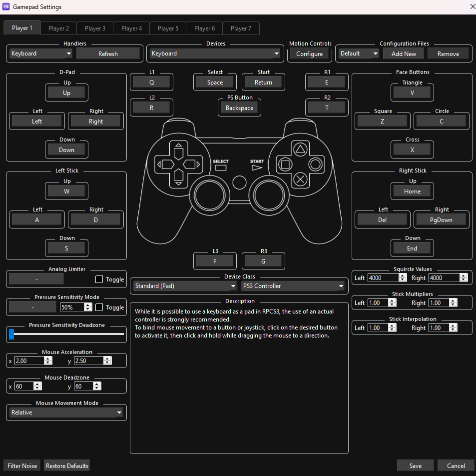Rebind the D-Pad Up button
This screenshot has height=476, width=476.
(x=66, y=92)
